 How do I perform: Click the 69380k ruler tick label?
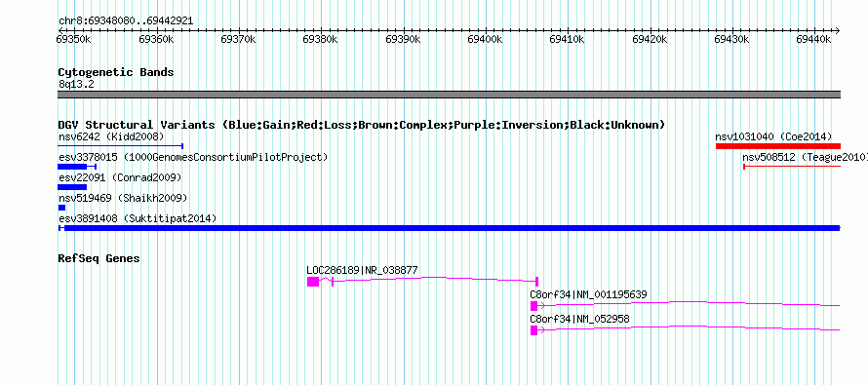(x=321, y=39)
